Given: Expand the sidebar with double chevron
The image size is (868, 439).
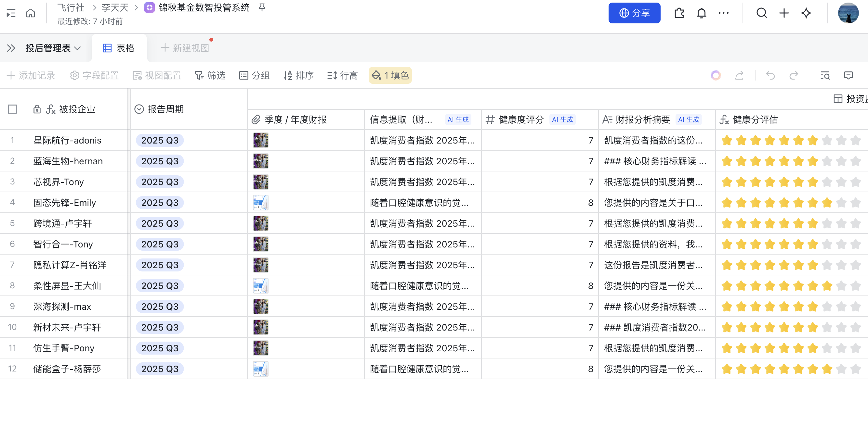Looking at the screenshot, I should (x=11, y=48).
